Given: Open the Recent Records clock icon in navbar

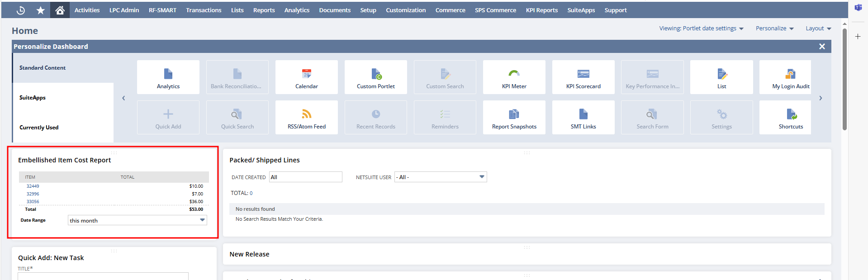Looking at the screenshot, I should click(x=20, y=10).
